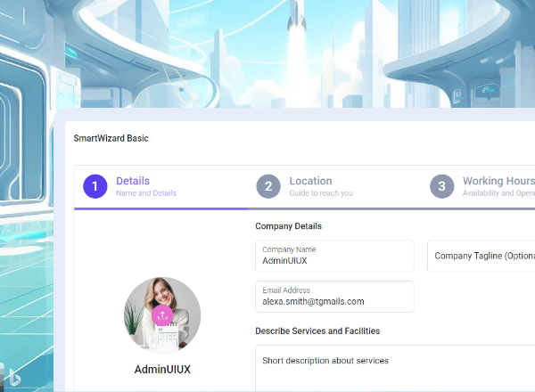Click the step 2 number circle

point(267,186)
